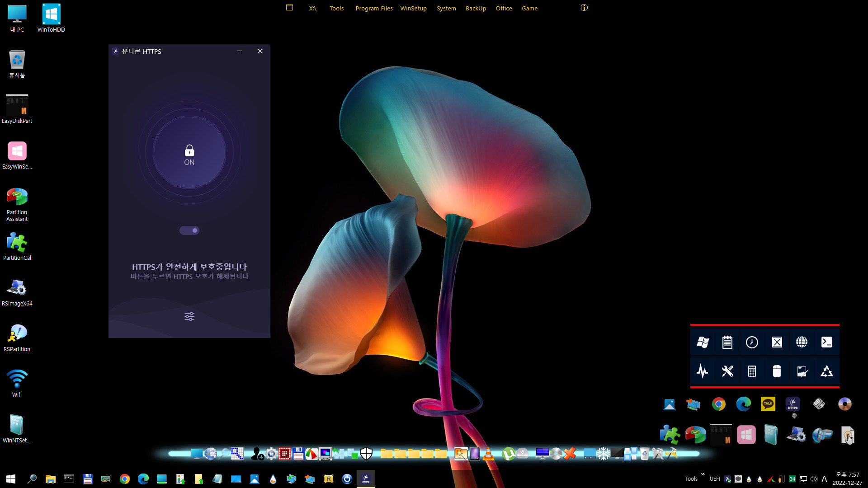This screenshot has width=868, height=488.
Task: Open the notepad icon in launcher panel
Action: click(x=727, y=342)
